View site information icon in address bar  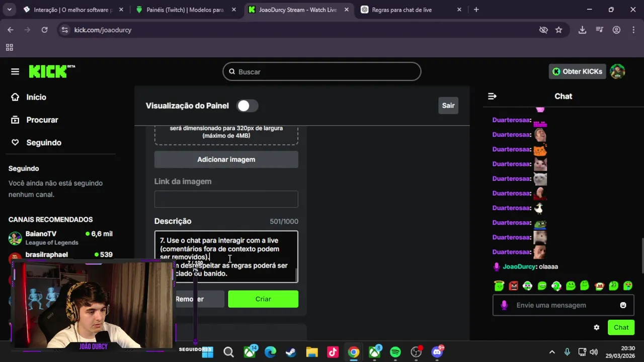pyautogui.click(x=64, y=30)
